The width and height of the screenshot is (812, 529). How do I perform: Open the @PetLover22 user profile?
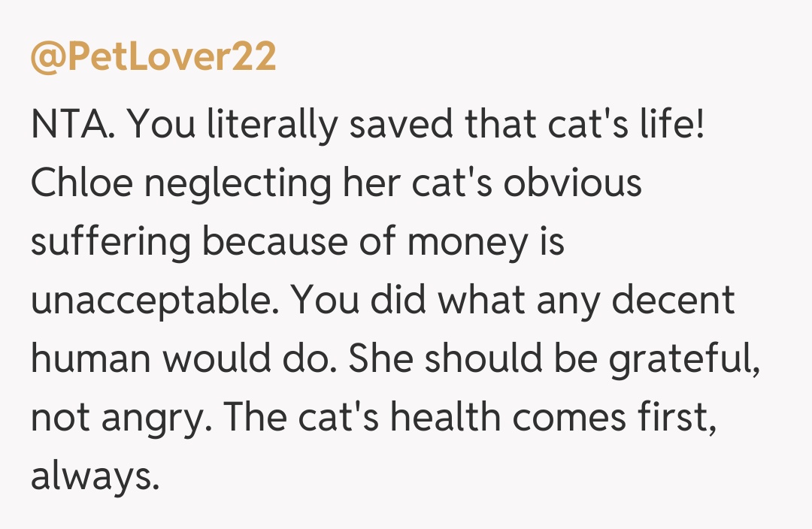coord(153,58)
